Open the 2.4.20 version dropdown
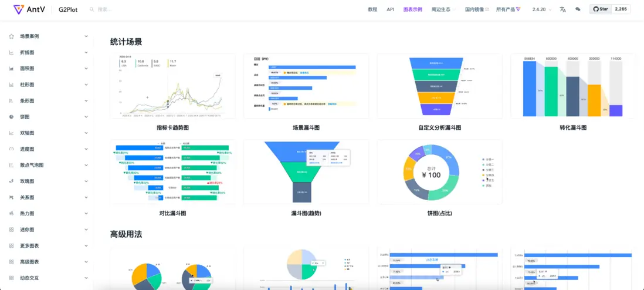Image resolution: width=644 pixels, height=290 pixels. tap(541, 9)
